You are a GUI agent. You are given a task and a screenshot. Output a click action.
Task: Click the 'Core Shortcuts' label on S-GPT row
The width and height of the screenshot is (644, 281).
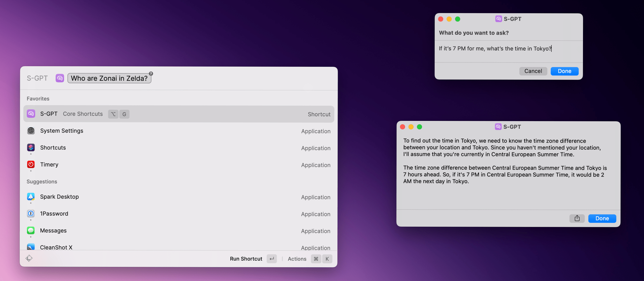(x=83, y=114)
